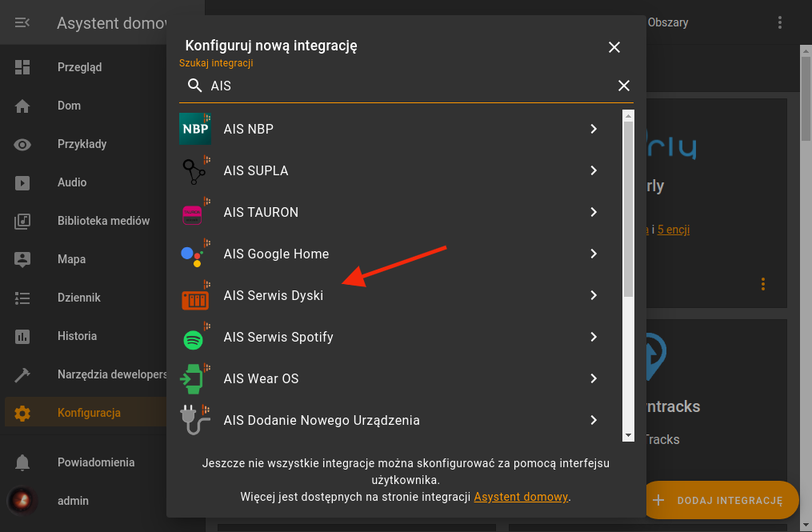Open the admin profile entry
The width and height of the screenshot is (812, 532).
click(x=86, y=501)
